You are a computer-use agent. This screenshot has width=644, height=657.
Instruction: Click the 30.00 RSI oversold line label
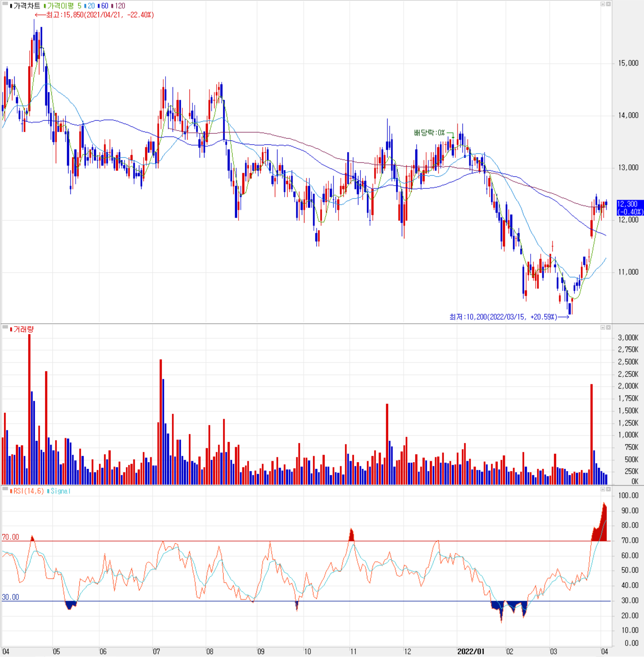(x=10, y=597)
